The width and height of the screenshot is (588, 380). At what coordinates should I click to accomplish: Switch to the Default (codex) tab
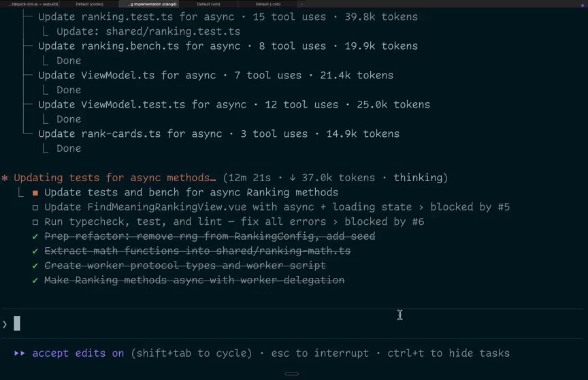tap(89, 4)
